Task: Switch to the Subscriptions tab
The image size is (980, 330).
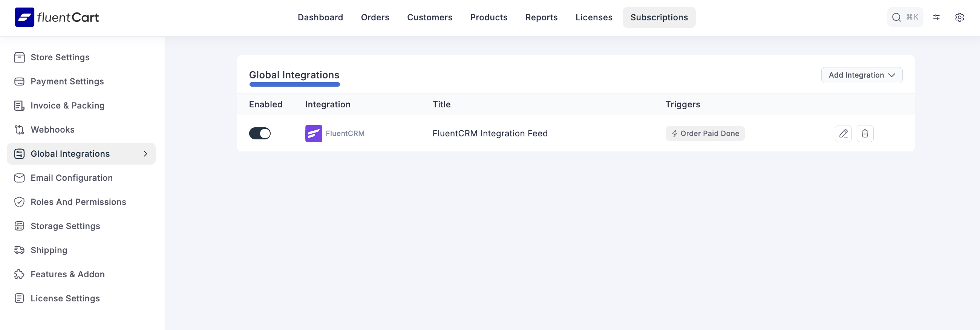Action: (x=658, y=17)
